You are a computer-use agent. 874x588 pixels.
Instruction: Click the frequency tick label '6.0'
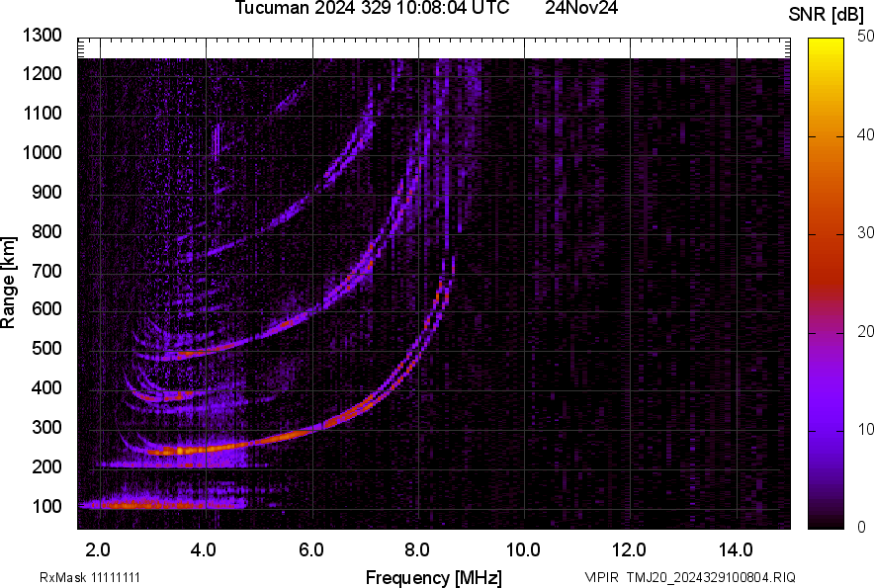tap(311, 550)
